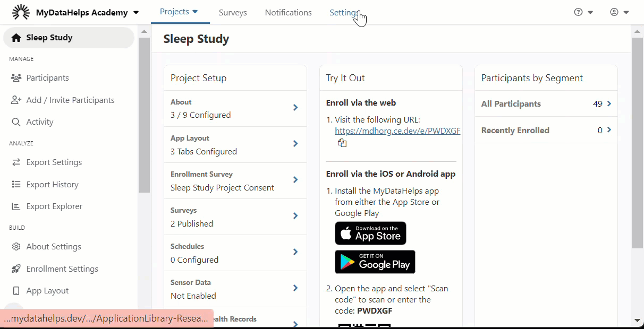Open the user account dropdown
The width and height of the screenshot is (644, 329).
point(620,12)
